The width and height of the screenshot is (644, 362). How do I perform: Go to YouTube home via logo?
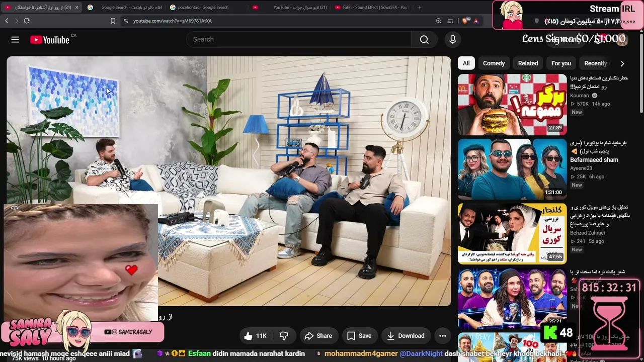pyautogui.click(x=49, y=40)
